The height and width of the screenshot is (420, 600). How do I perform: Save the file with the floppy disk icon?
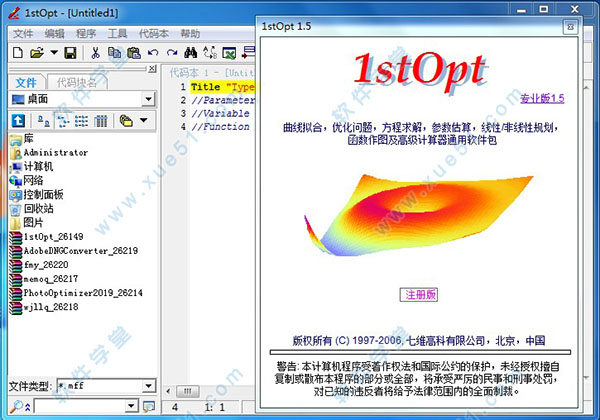[x=70, y=53]
